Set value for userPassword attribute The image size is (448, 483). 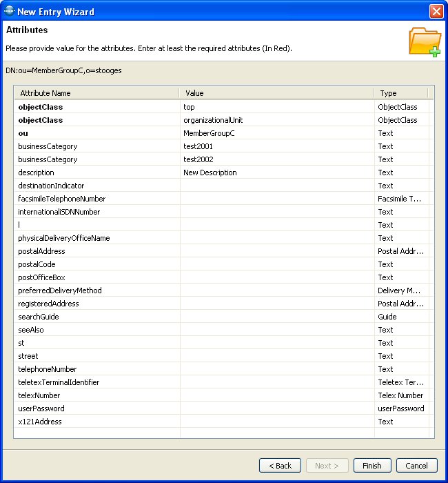(276, 408)
